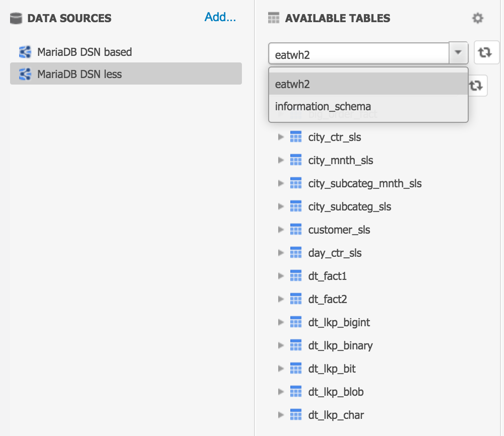Viewport: 504px width, 436px height.
Task: Select the dt_fact2 table entry
Action: click(x=328, y=299)
